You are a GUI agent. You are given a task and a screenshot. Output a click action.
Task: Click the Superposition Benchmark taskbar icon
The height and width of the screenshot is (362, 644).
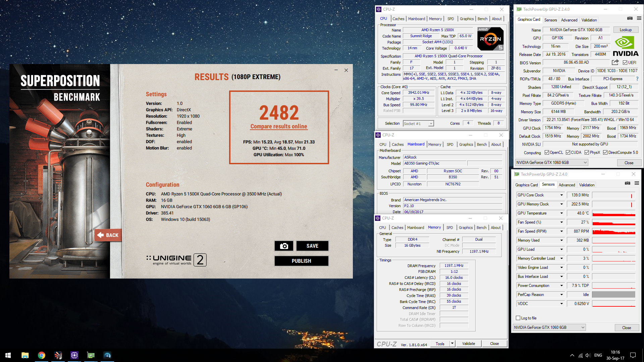[x=58, y=355]
